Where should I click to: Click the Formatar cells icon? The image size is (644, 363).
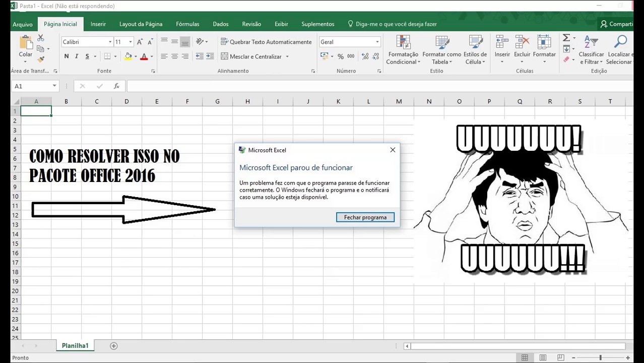544,42
